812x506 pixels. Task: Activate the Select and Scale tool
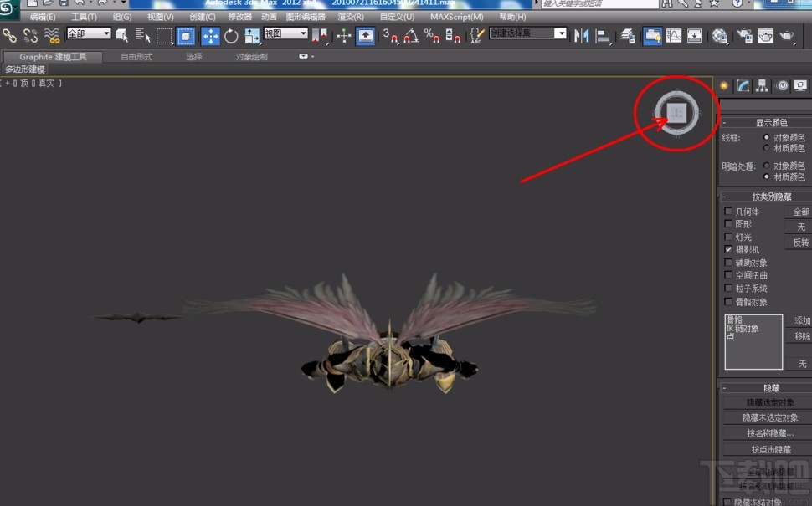[x=251, y=35]
